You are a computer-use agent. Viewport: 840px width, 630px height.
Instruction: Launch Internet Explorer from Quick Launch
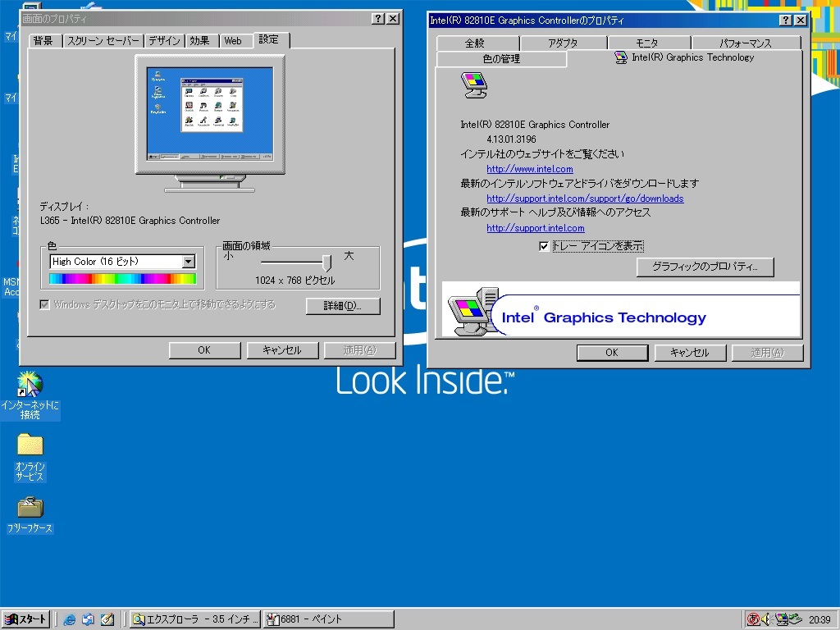(x=69, y=619)
